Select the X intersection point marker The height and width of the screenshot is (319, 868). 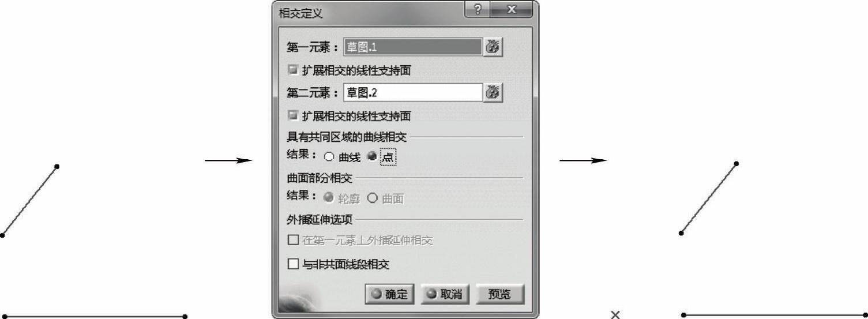point(615,314)
